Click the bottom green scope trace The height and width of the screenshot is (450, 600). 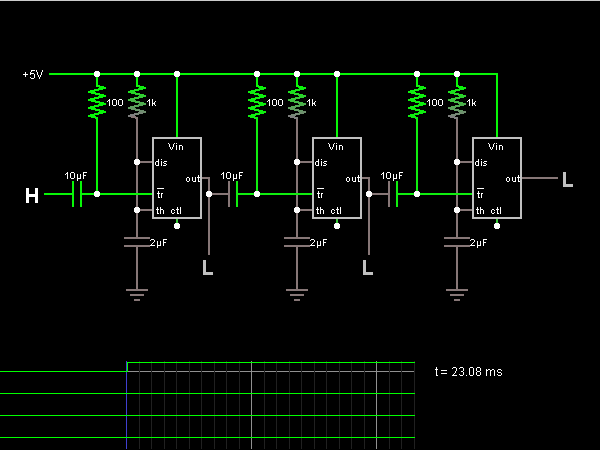pyautogui.click(x=207, y=437)
